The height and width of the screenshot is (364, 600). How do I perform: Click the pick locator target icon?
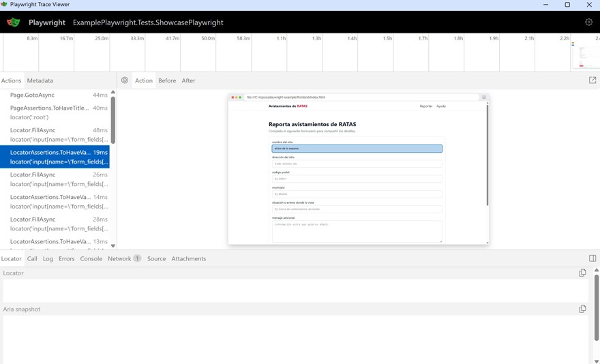(x=125, y=80)
